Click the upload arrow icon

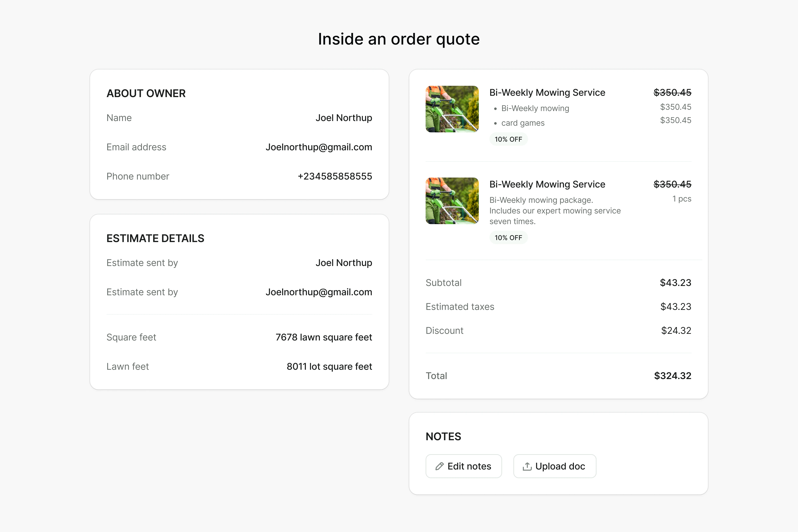tap(527, 466)
